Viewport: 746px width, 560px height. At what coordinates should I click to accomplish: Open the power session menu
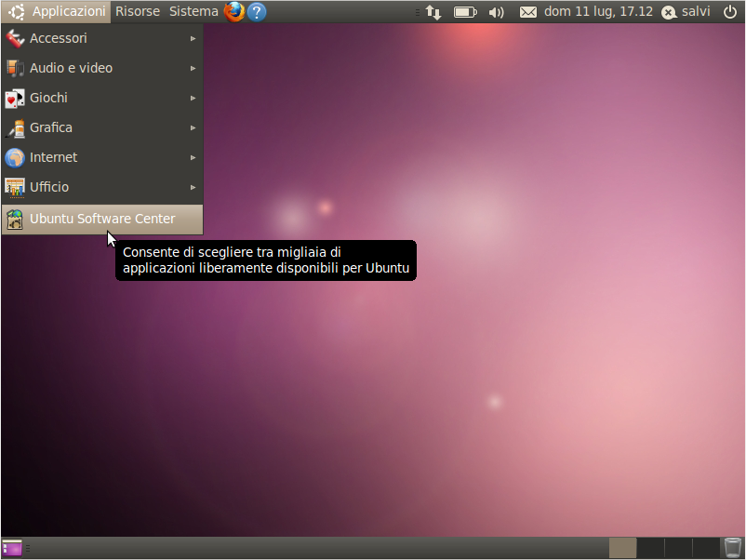pyautogui.click(x=730, y=11)
